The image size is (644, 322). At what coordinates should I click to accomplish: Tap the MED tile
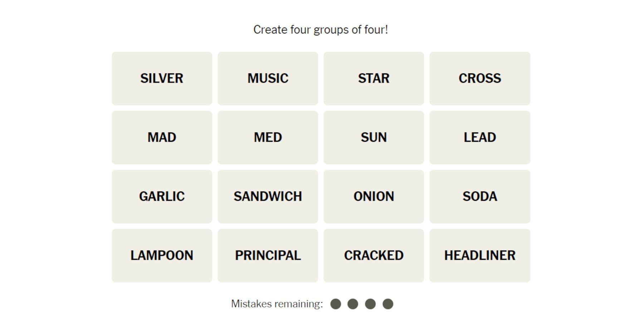(268, 137)
